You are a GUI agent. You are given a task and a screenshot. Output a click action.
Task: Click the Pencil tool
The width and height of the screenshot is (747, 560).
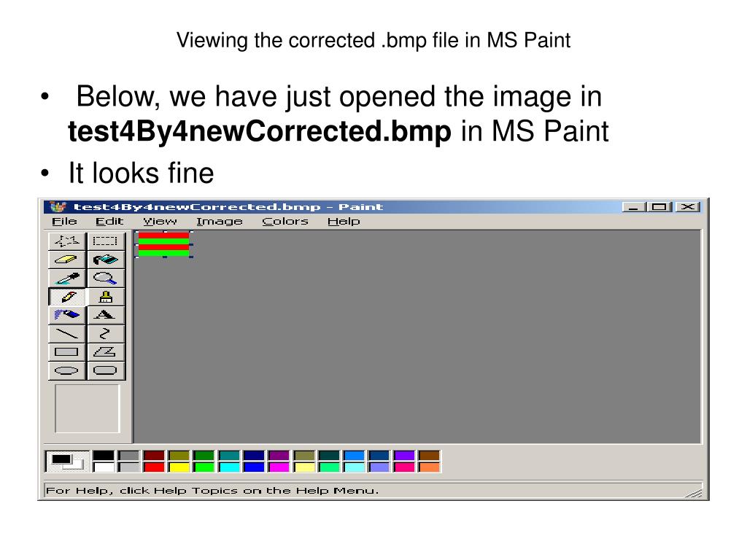click(67, 297)
